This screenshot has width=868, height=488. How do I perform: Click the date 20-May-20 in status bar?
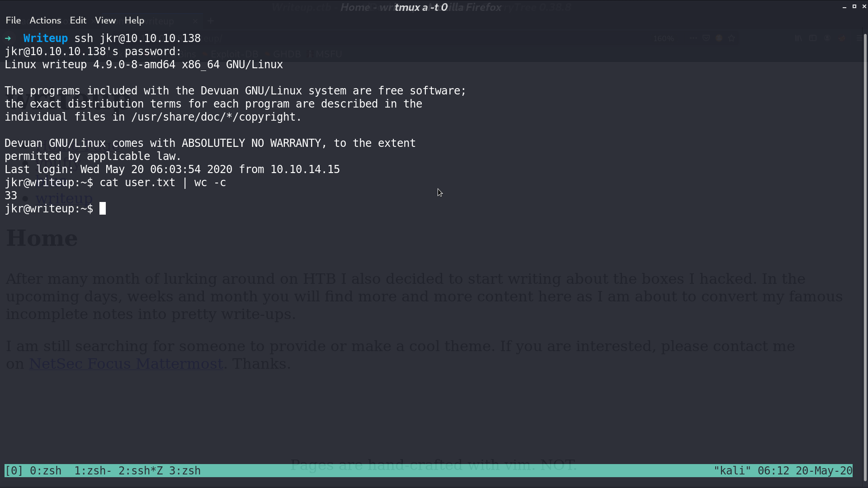pyautogui.click(x=824, y=471)
